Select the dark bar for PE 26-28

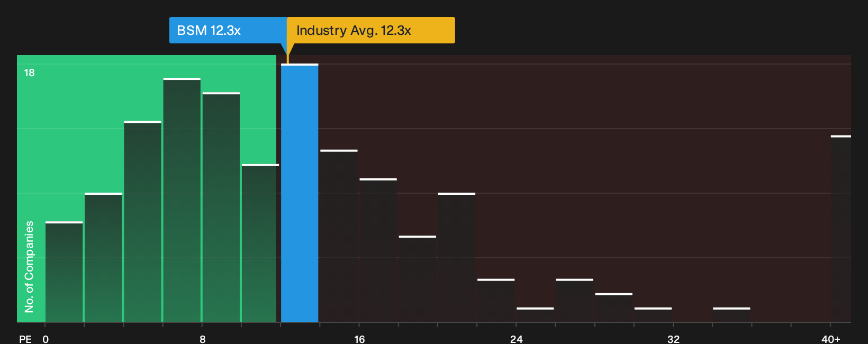[x=574, y=301]
